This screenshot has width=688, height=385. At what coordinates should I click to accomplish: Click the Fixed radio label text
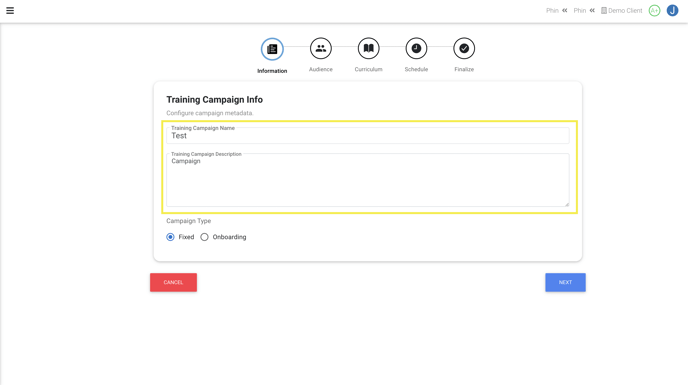[186, 237]
